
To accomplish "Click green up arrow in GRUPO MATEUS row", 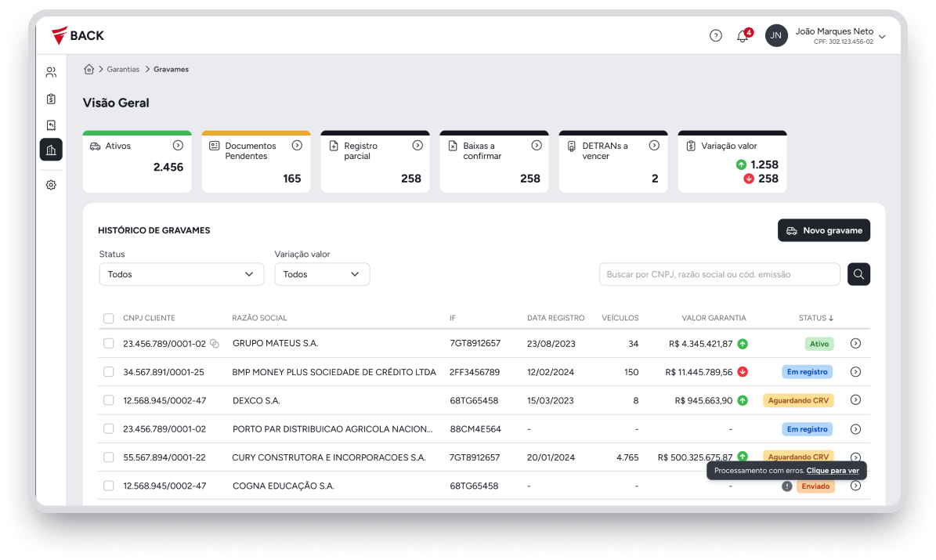I will pos(743,344).
